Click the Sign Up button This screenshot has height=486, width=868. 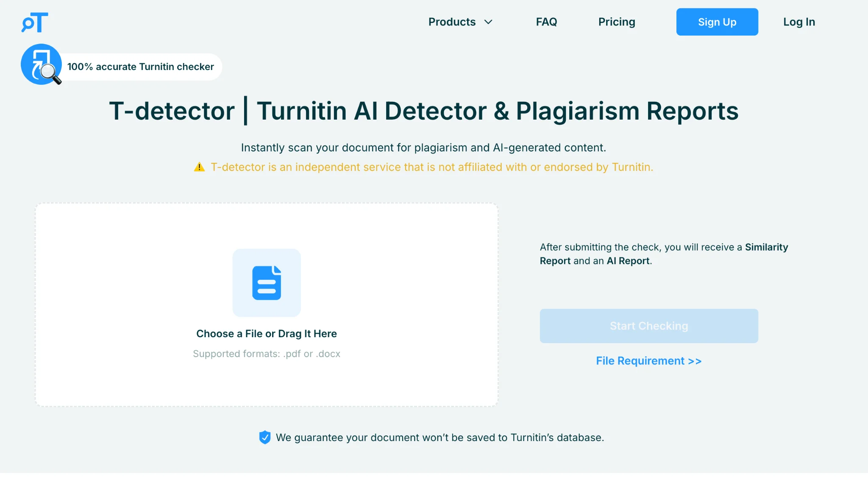[717, 22]
